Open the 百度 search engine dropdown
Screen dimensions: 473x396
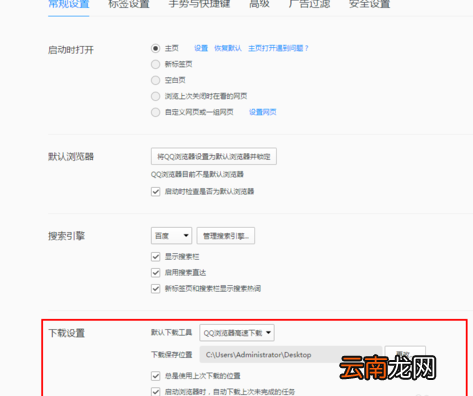[171, 236]
